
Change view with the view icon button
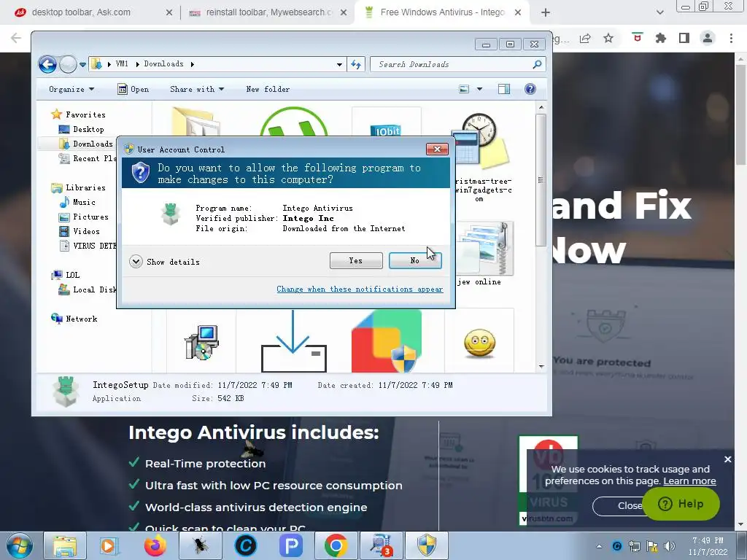[464, 89]
